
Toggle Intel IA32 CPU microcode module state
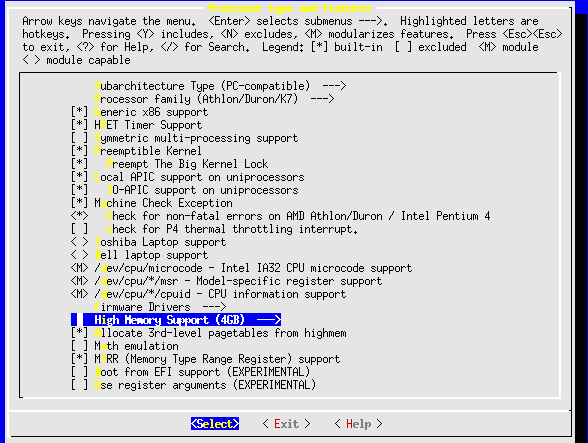coord(80,268)
